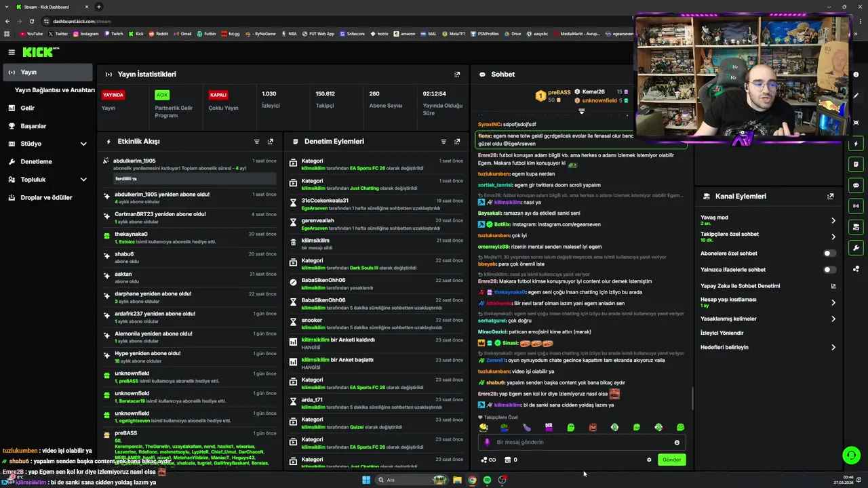Insert the first yellow emote in chat
The image size is (868, 488).
click(484, 427)
